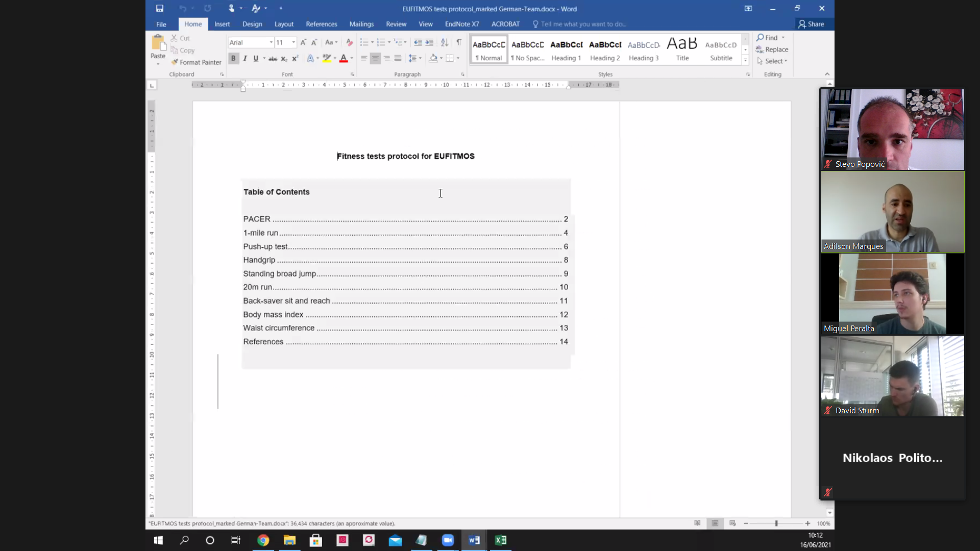Apply the Title style
980x551 pixels.
click(682, 50)
